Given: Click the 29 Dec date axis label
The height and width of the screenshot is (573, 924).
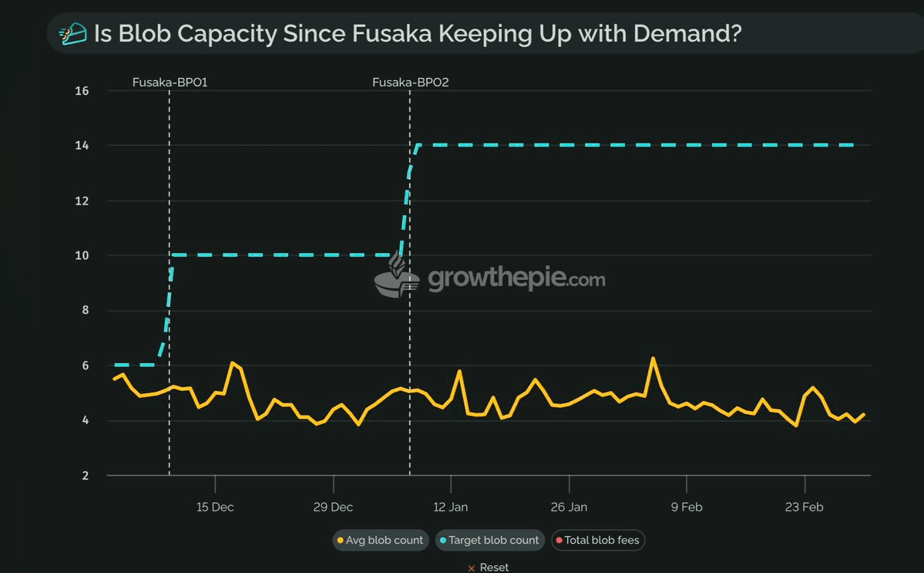Looking at the screenshot, I should coord(333,507).
